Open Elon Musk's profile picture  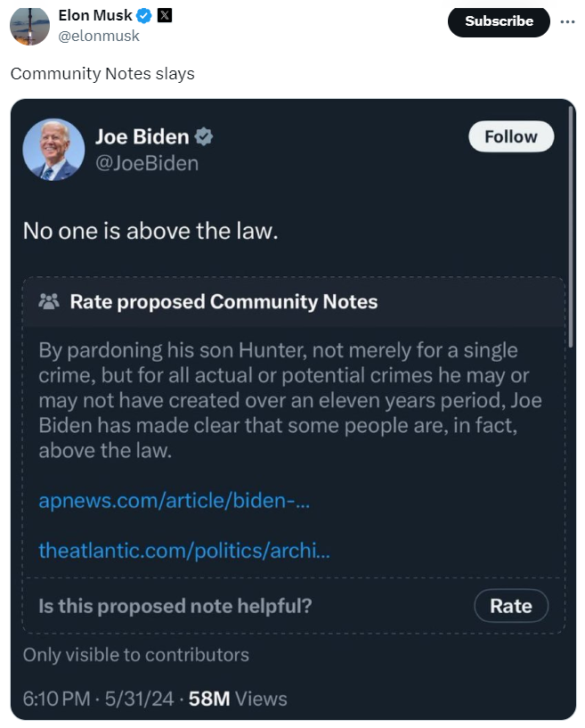29,25
